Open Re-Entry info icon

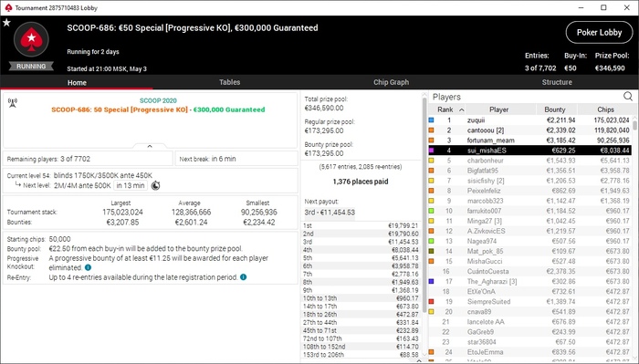coord(244,277)
